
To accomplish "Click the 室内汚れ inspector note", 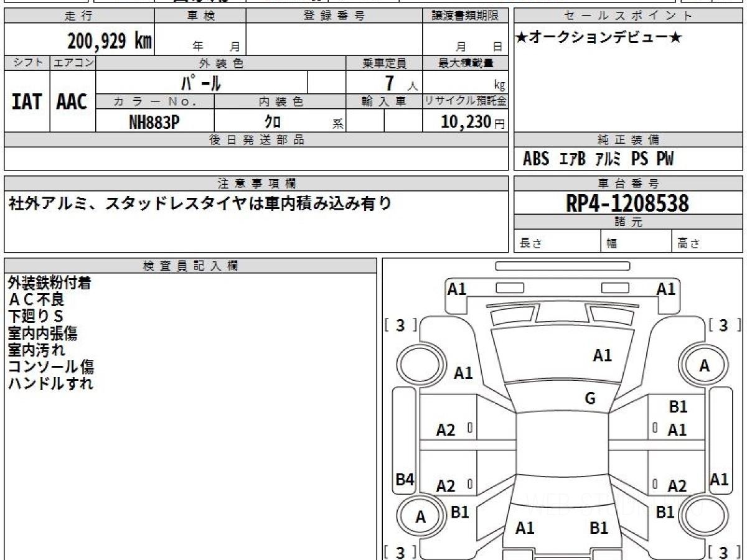I will point(35,350).
